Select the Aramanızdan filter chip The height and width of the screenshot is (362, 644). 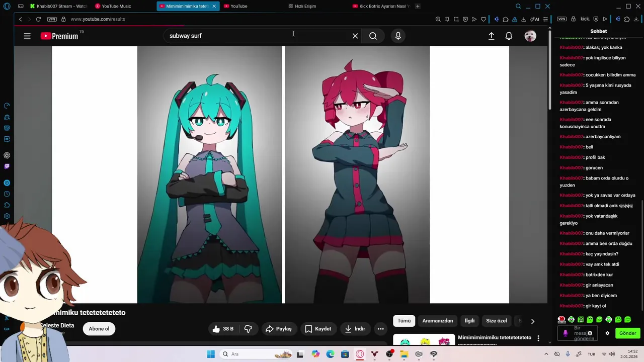pyautogui.click(x=438, y=321)
